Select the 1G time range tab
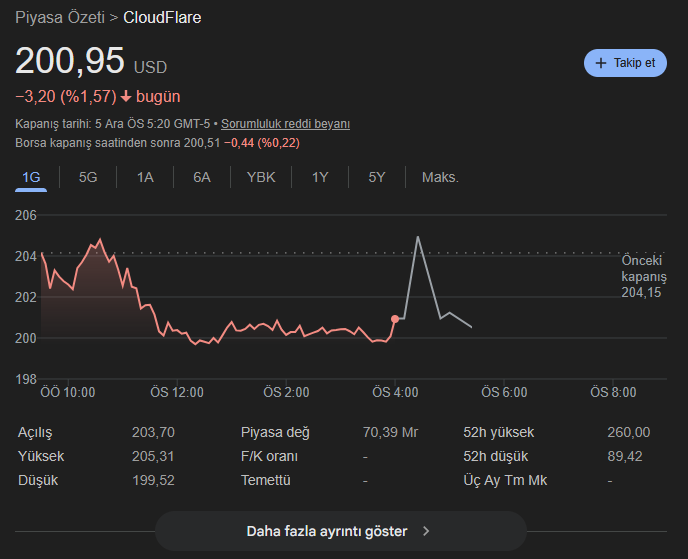 point(31,177)
